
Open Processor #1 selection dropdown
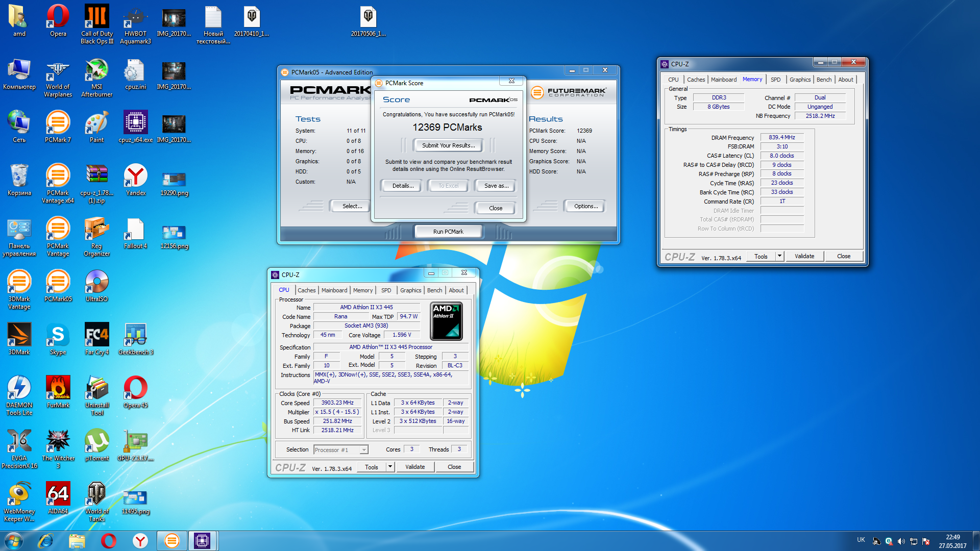[340, 449]
